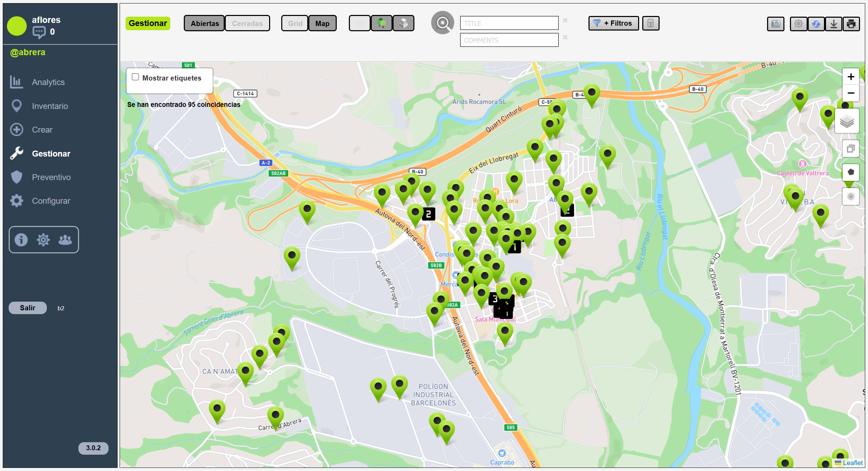Viewport: 868px width, 471px height.
Task: Open Analytics in the sidebar
Action: (x=48, y=82)
